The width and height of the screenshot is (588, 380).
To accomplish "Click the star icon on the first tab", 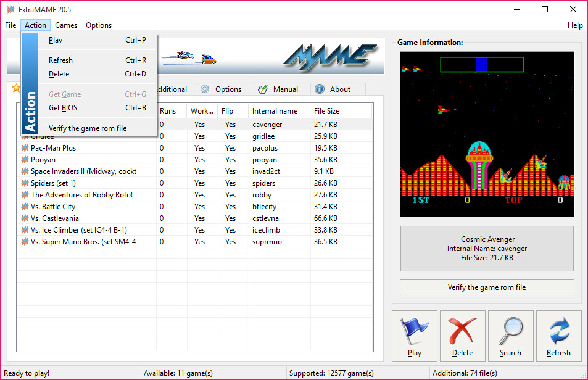I will pyautogui.click(x=16, y=88).
